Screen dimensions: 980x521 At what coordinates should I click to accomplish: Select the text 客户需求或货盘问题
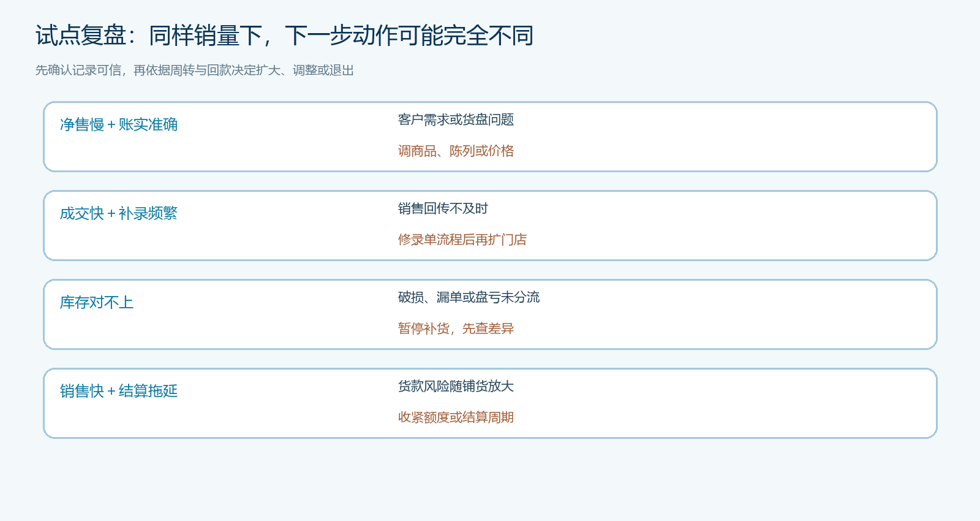(456, 120)
